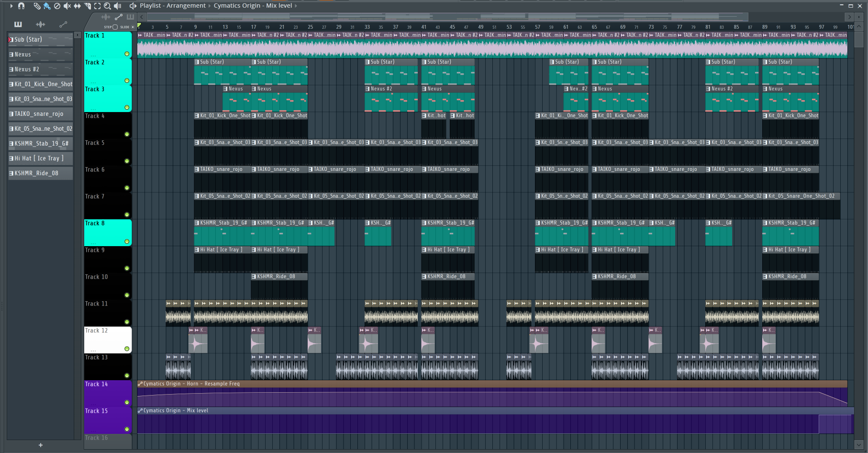Toggle the SLIDE option

133,27
